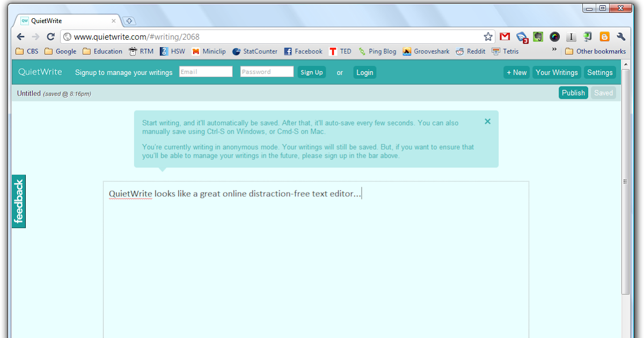Create a new writing with + New
Screen dimensions: 644x338
[517, 72]
